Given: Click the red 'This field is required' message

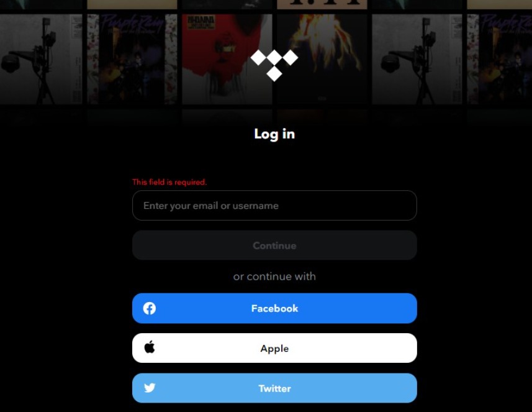Looking at the screenshot, I should 169,182.
